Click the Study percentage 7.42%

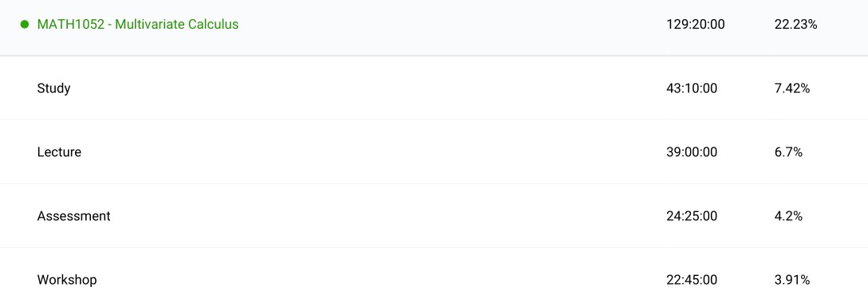(792, 88)
